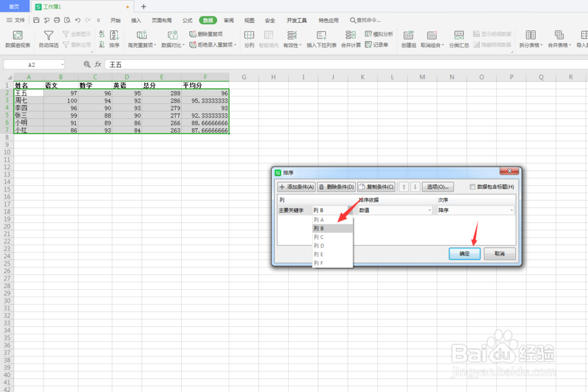Click the 确定 button in sort dialog

click(465, 254)
